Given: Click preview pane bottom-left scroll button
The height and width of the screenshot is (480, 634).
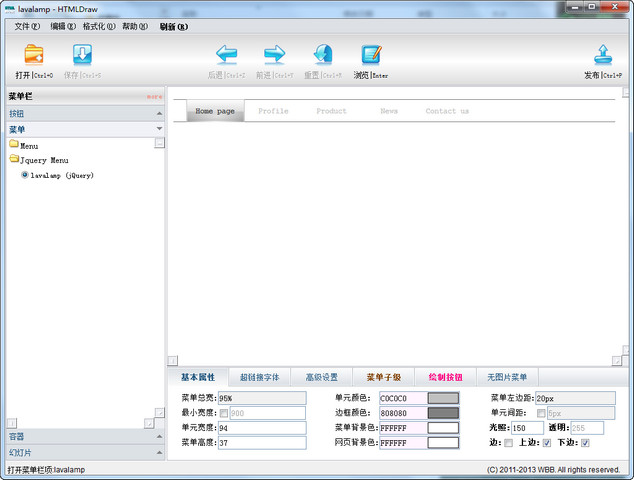Looking at the screenshot, I should coord(173,360).
